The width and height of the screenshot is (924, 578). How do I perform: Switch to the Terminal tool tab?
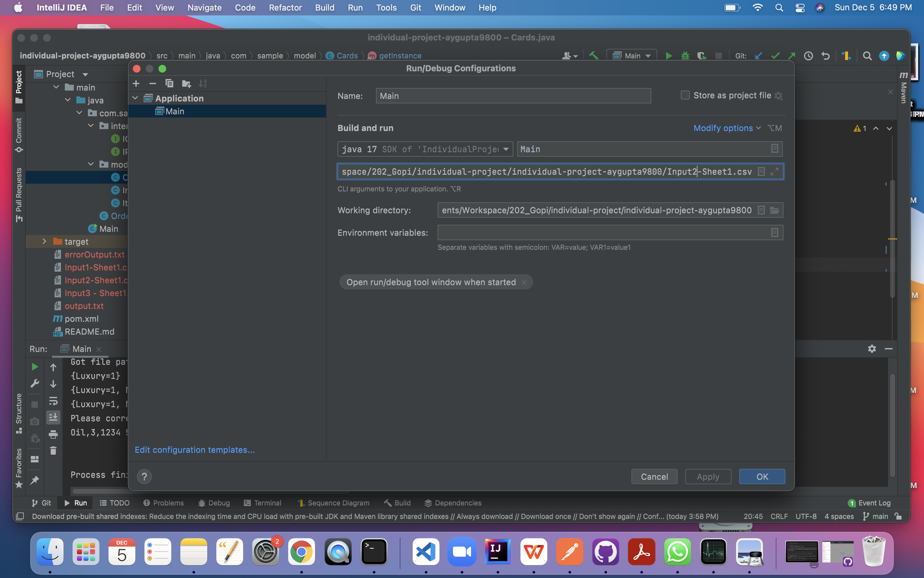click(262, 503)
